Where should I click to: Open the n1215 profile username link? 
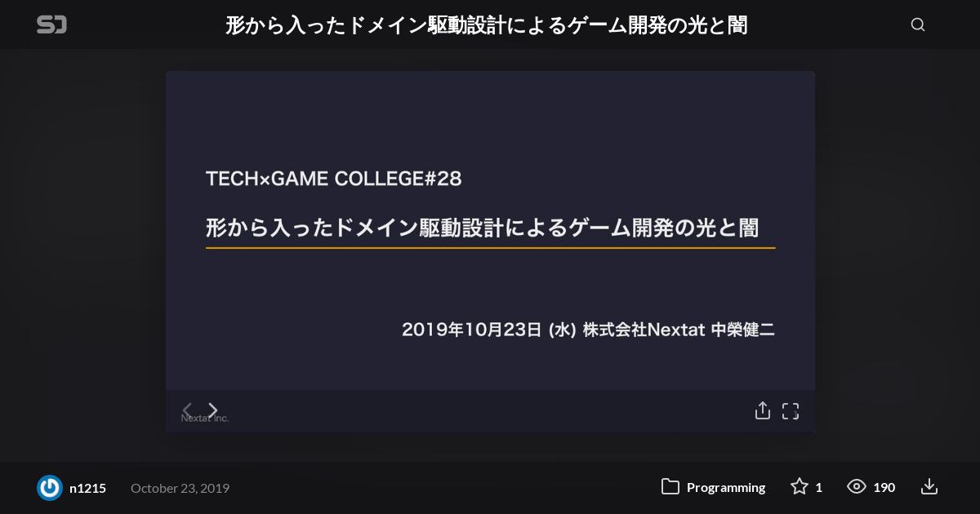coord(87,488)
